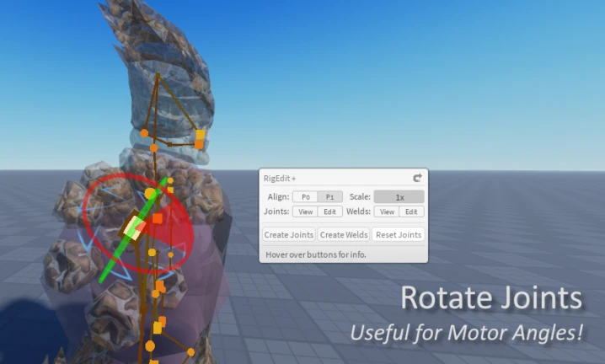Click the orange circle joint on the neck

click(x=144, y=133)
